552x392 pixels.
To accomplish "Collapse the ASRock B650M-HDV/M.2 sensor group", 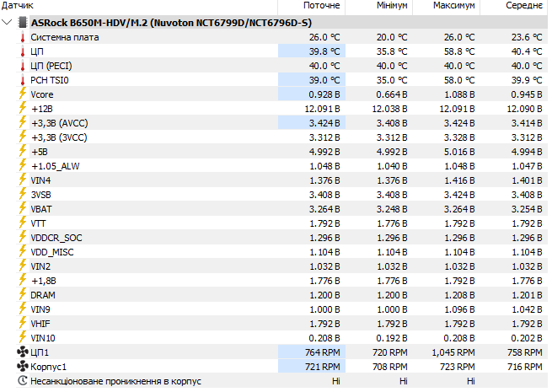I will coord(7,23).
